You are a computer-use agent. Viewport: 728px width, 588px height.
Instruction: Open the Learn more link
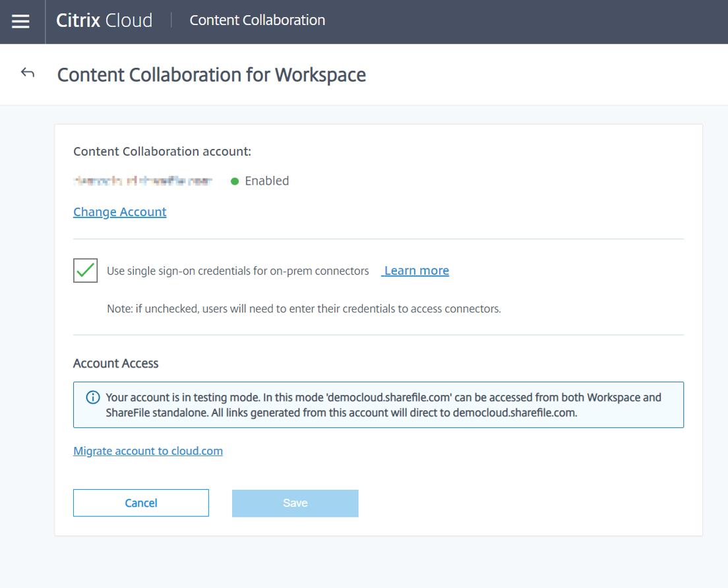point(416,271)
